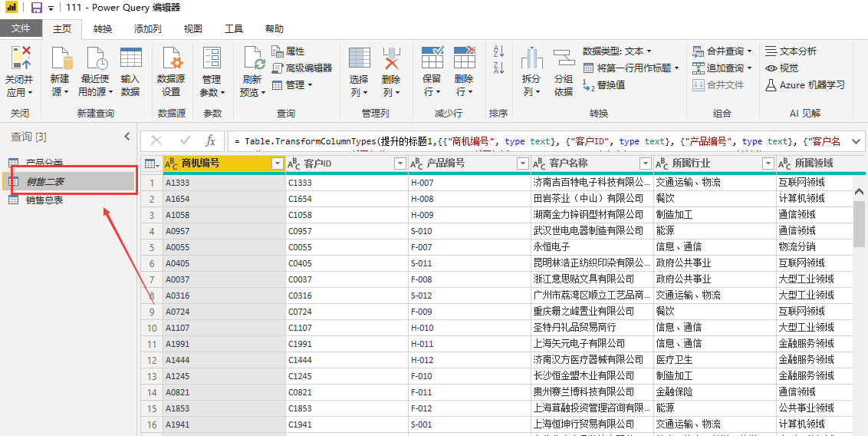The height and width of the screenshot is (436, 868).
Task: Open the 商机编号 column filter dropdown
Action: [x=278, y=163]
